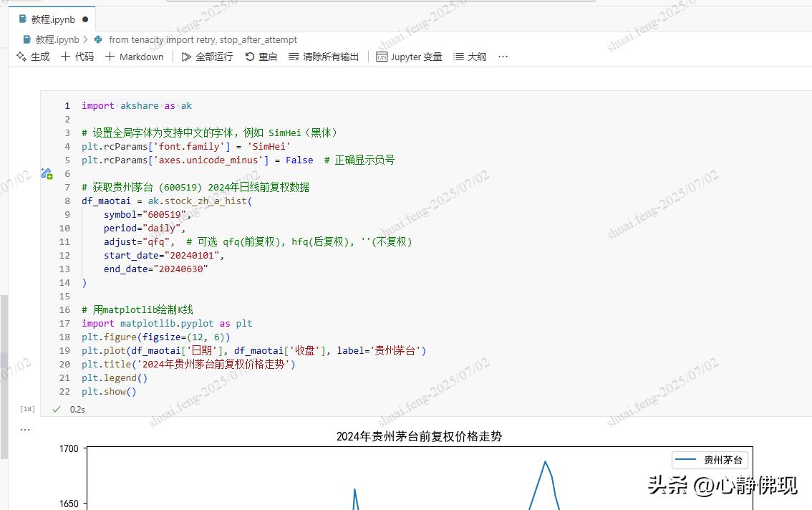Click the 1650 y-axis tick label
Screen dimensions: 812x510
tap(69, 504)
